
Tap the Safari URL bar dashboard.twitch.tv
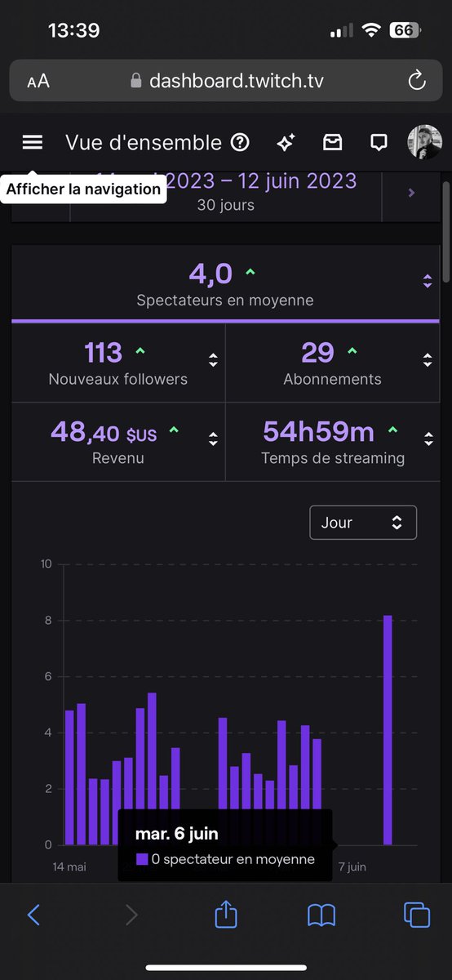pyautogui.click(x=225, y=80)
